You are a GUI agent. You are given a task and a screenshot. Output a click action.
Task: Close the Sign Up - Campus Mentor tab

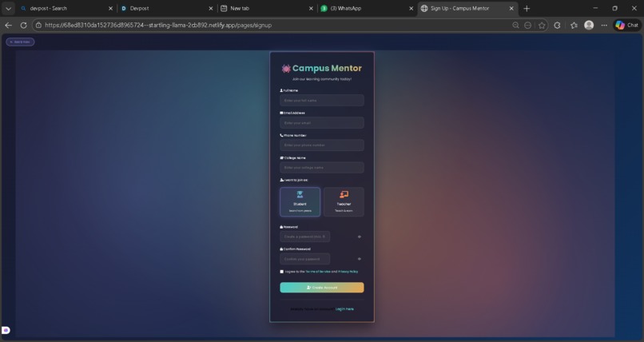click(511, 8)
